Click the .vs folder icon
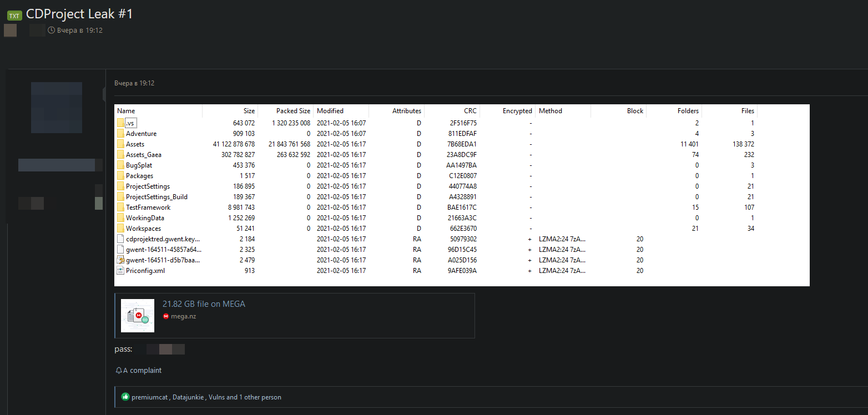Image resolution: width=868 pixels, height=415 pixels. (120, 123)
